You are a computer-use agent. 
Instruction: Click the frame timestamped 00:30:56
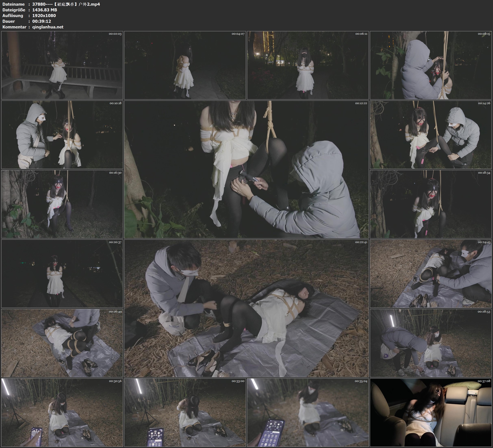(62, 412)
